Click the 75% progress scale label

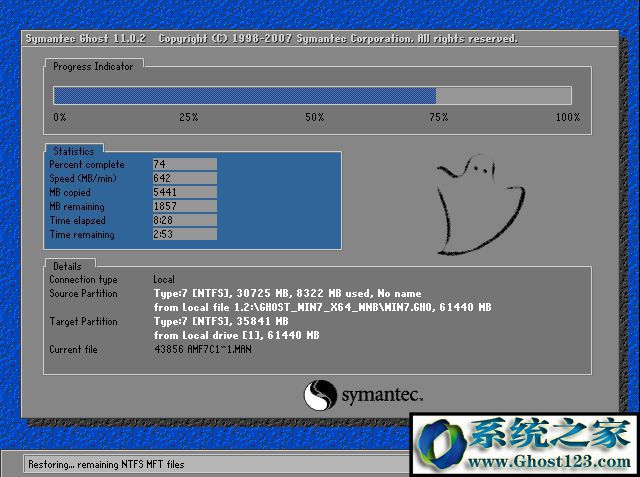point(438,118)
